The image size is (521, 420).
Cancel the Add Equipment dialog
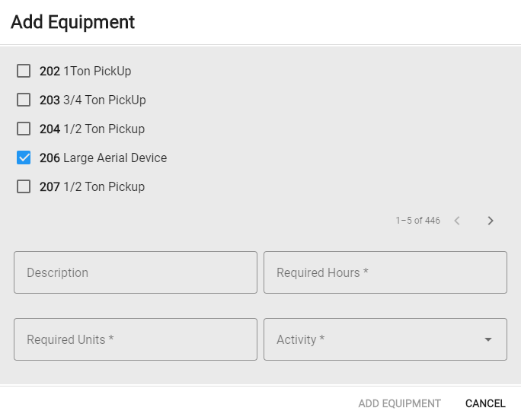coord(485,403)
